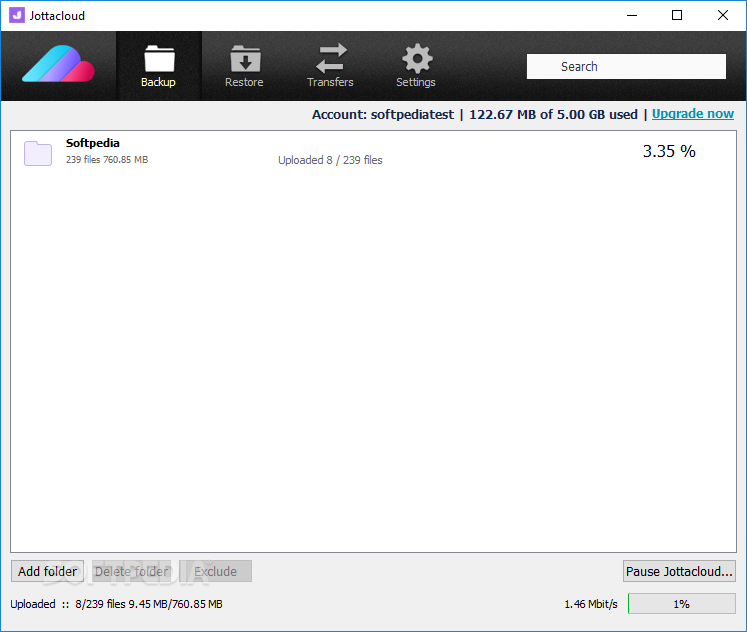Open the Backup tab folder icon
The image size is (747, 632).
tap(159, 59)
